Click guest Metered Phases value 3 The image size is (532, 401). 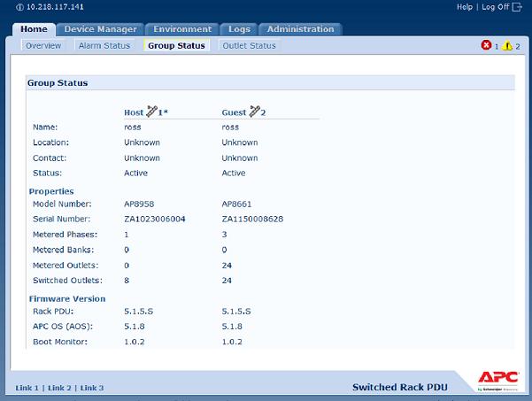pyautogui.click(x=224, y=235)
